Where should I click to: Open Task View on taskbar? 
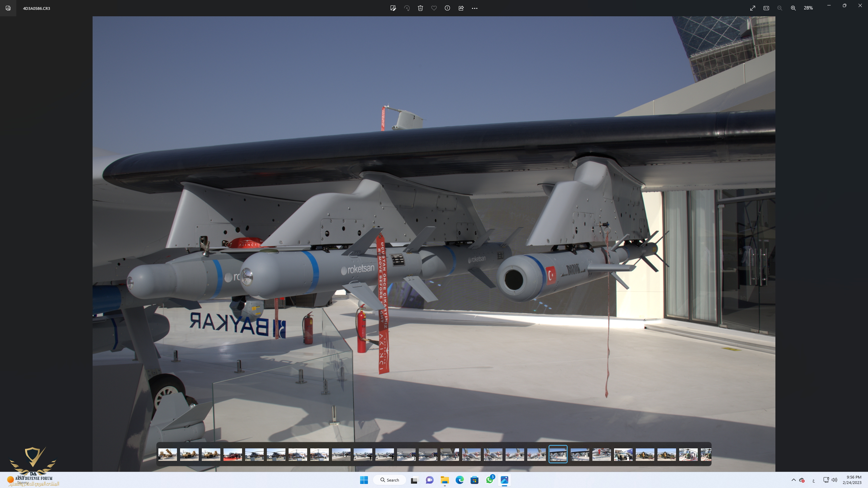[414, 480]
